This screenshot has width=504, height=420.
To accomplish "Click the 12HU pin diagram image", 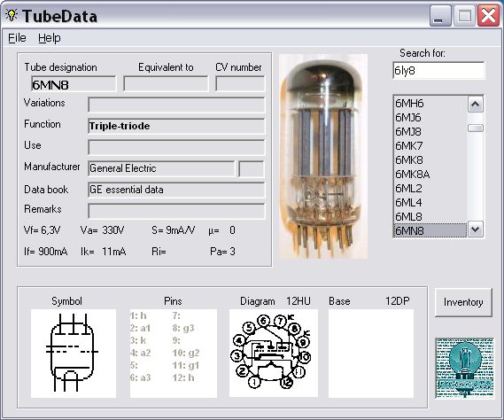I will 273,354.
